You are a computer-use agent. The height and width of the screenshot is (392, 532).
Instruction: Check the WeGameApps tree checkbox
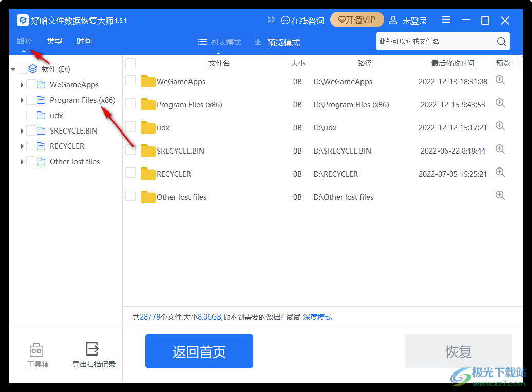[x=31, y=84]
